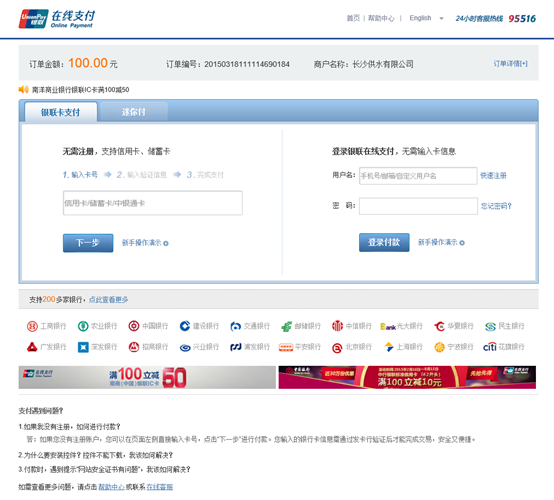The image size is (554, 500).
Task: Select the 农业银行 bank icon
Action: [83, 326]
